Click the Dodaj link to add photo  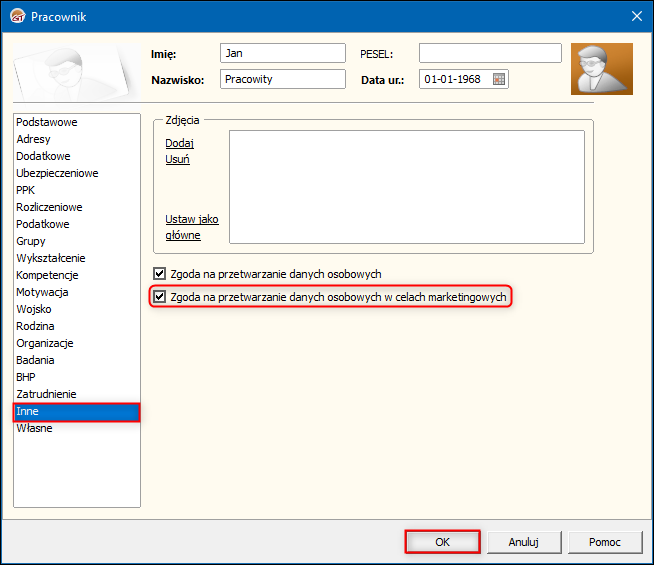[x=179, y=143]
